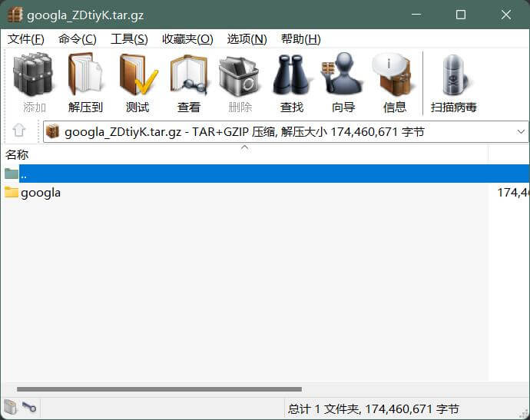Image resolution: width=530 pixels, height=420 pixels.
Task: Select the googla folder name
Action: tap(41, 193)
